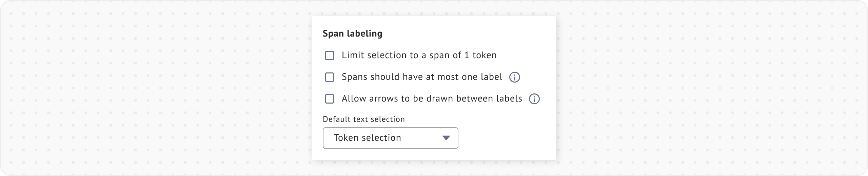Click the 'Default text selection' field label

click(364, 119)
